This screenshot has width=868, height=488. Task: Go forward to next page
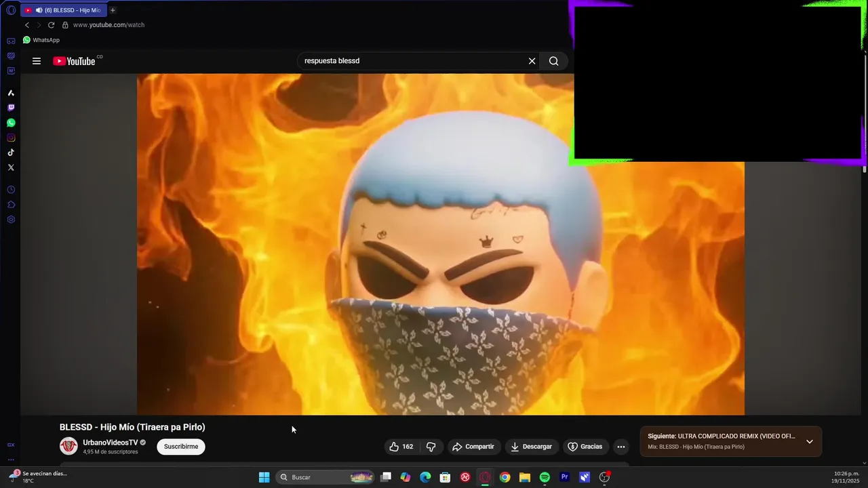click(39, 25)
